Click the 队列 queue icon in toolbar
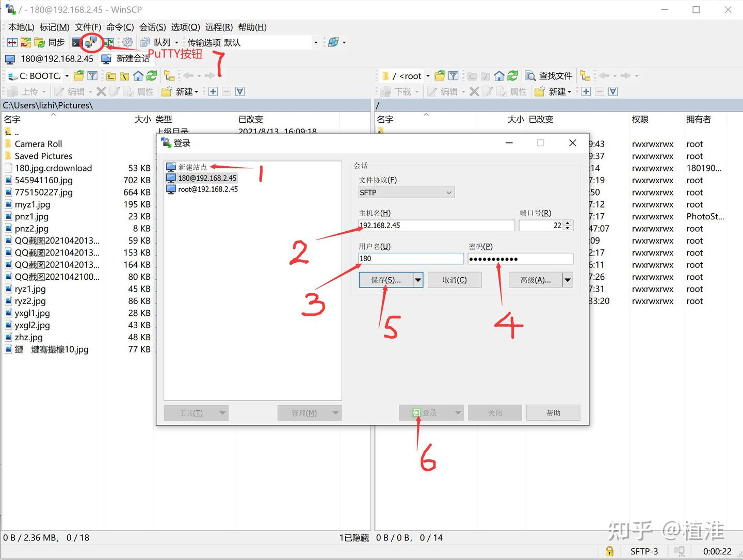 coord(146,42)
